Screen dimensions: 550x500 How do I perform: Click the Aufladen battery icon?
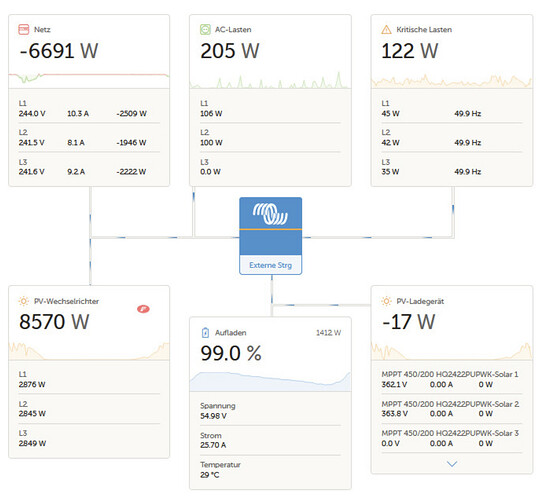click(x=205, y=332)
